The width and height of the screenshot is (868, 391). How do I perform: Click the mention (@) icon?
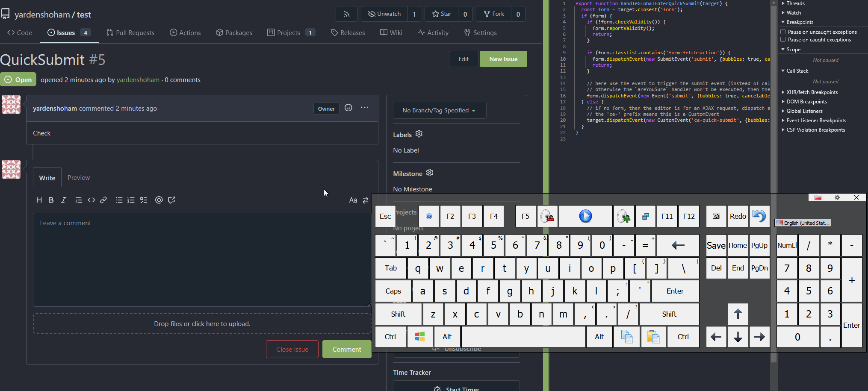(x=159, y=200)
